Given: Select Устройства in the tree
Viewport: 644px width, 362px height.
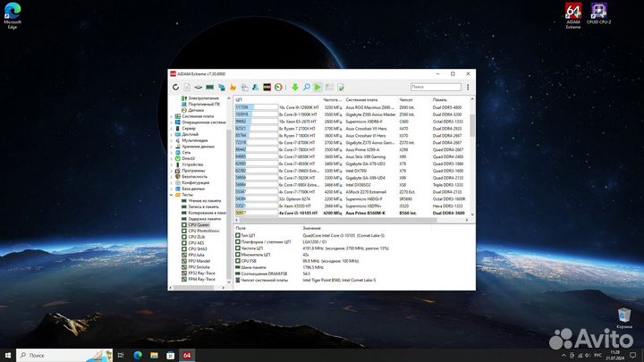Looking at the screenshot, I should coord(192,164).
